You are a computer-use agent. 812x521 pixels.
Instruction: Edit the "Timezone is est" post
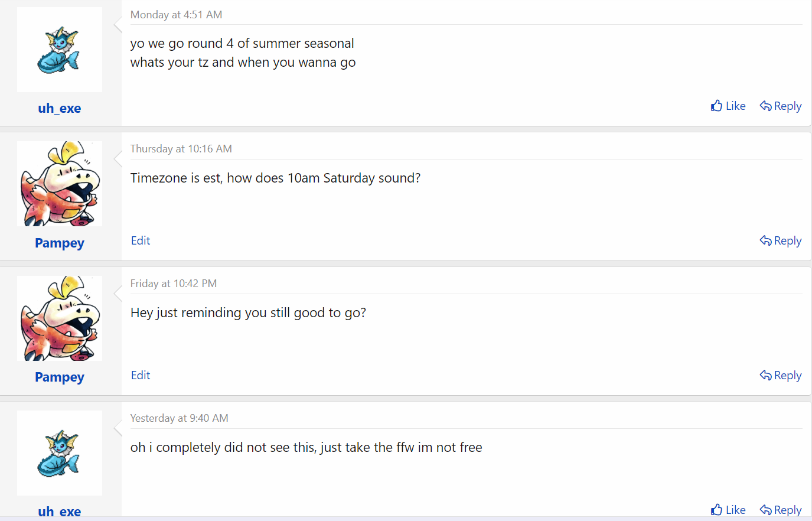pyautogui.click(x=141, y=240)
